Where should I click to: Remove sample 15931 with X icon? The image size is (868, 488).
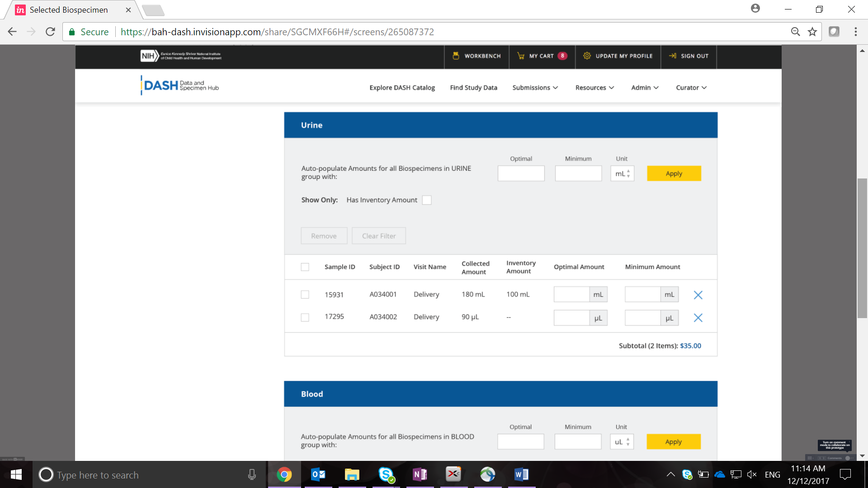(x=698, y=295)
